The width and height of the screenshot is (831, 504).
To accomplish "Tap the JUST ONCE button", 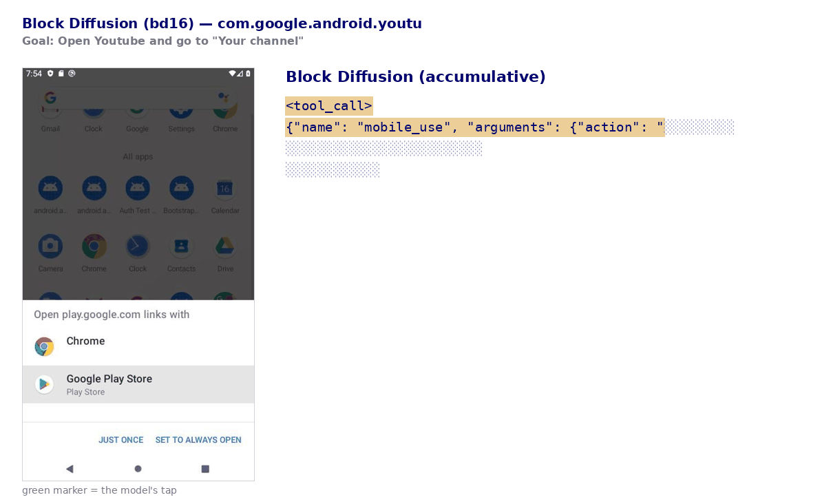I will click(x=120, y=440).
